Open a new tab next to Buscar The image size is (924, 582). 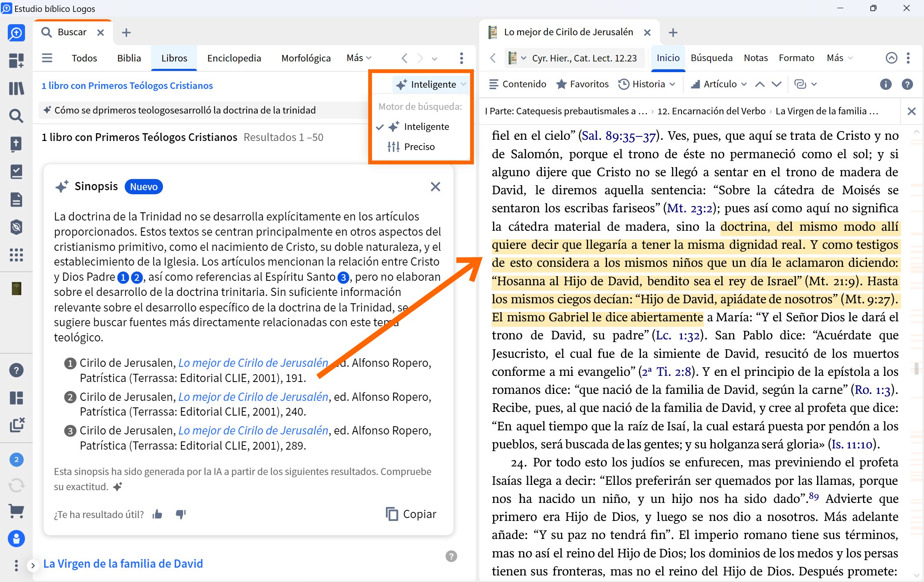coord(126,32)
